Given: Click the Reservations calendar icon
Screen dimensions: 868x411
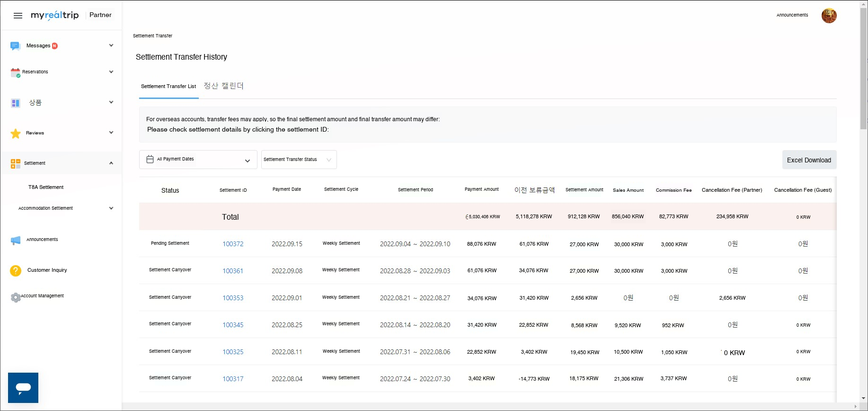Looking at the screenshot, I should pyautogui.click(x=15, y=72).
